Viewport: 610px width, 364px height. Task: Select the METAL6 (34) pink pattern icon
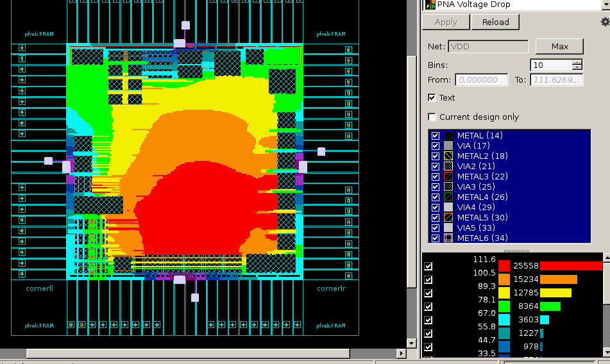448,238
